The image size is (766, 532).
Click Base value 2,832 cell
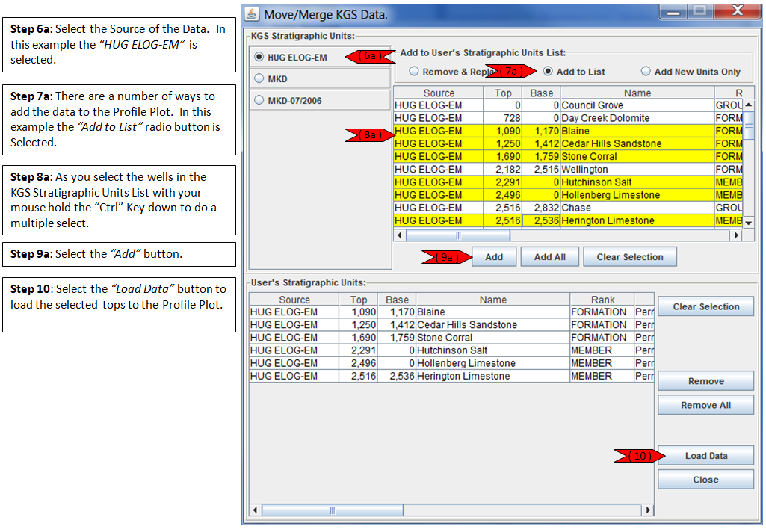(541, 208)
